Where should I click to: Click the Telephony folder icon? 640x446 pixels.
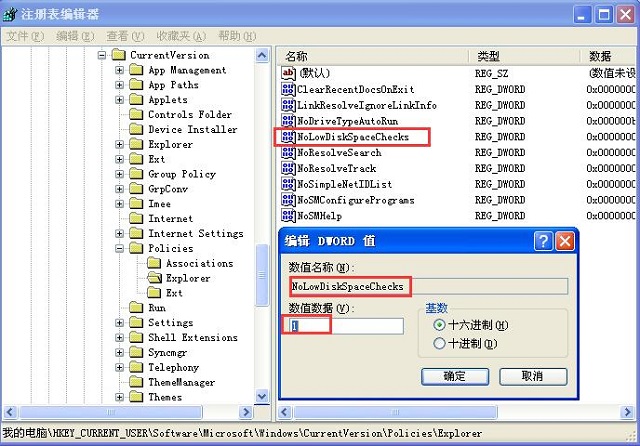[x=136, y=367]
